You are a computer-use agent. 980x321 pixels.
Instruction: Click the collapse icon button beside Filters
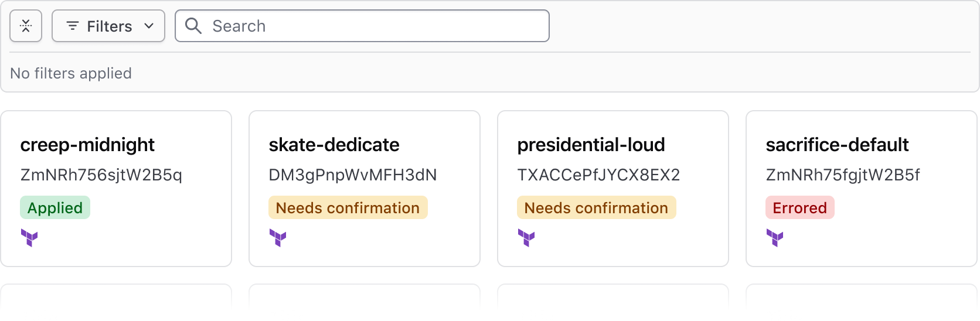[x=26, y=26]
